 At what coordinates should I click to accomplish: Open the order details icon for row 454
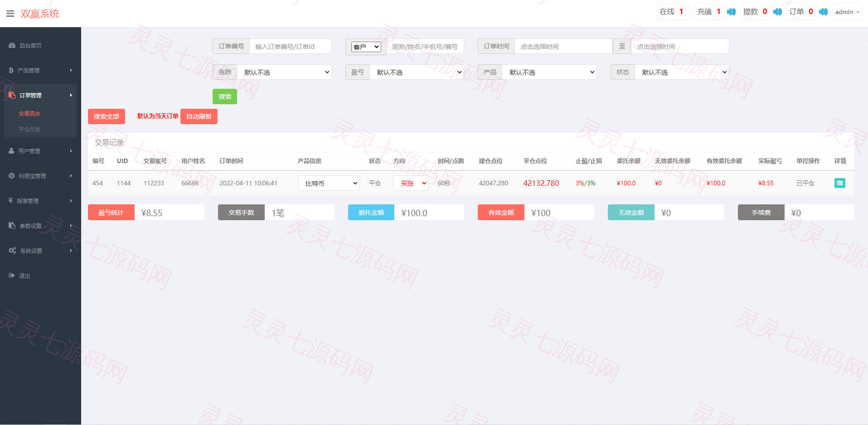[839, 183]
